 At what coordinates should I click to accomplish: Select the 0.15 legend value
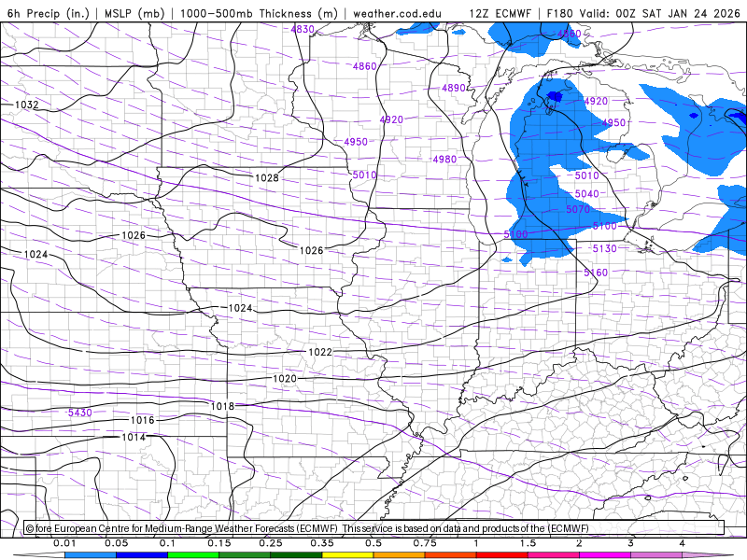[x=219, y=543]
